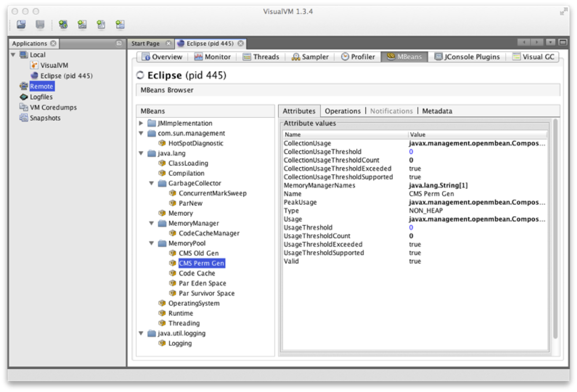577x392 pixels.
Task: Minimize the Applications panel using its corner icon
Action: (x=118, y=44)
